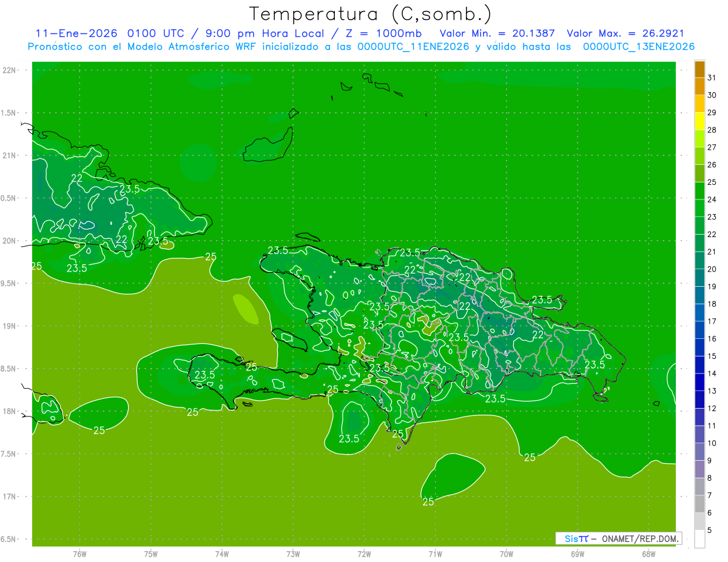The height and width of the screenshot is (562, 728).
Task: Click color scale label 15
Action: (712, 356)
